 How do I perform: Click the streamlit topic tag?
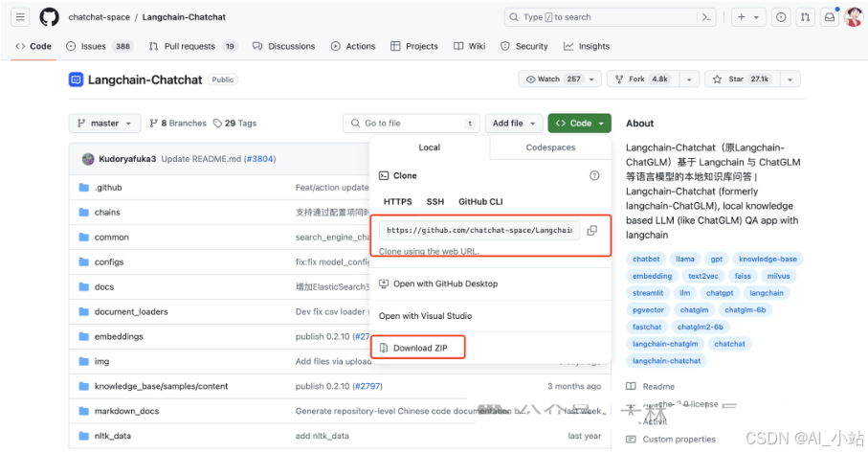(648, 293)
